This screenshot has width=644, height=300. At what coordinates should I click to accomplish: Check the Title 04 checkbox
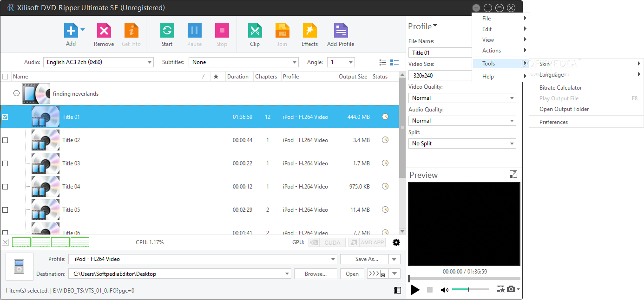[x=5, y=187]
